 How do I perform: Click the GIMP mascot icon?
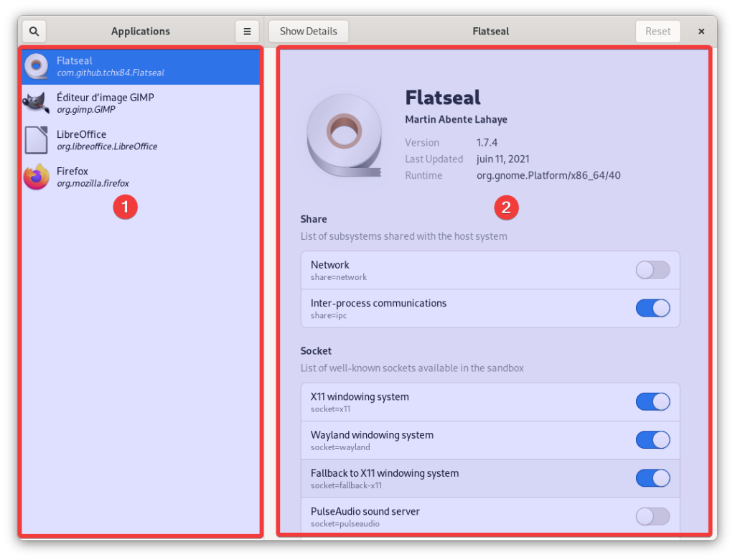point(37,103)
